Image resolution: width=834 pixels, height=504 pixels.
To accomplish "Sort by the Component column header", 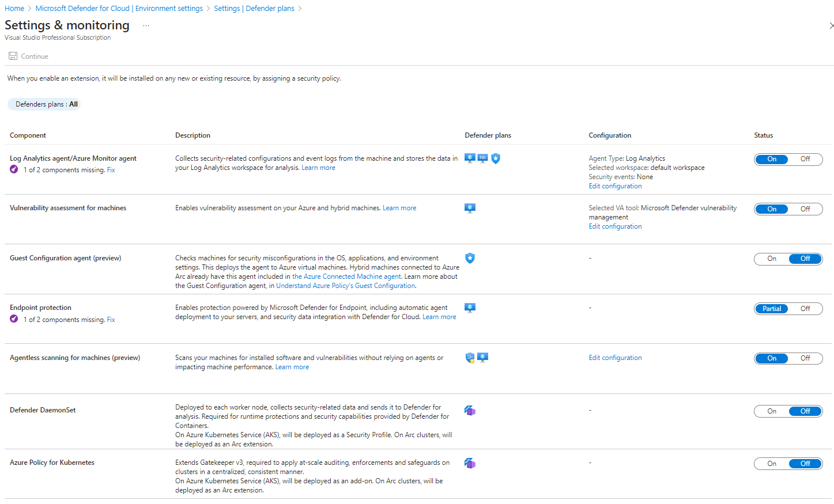I will coord(28,135).
